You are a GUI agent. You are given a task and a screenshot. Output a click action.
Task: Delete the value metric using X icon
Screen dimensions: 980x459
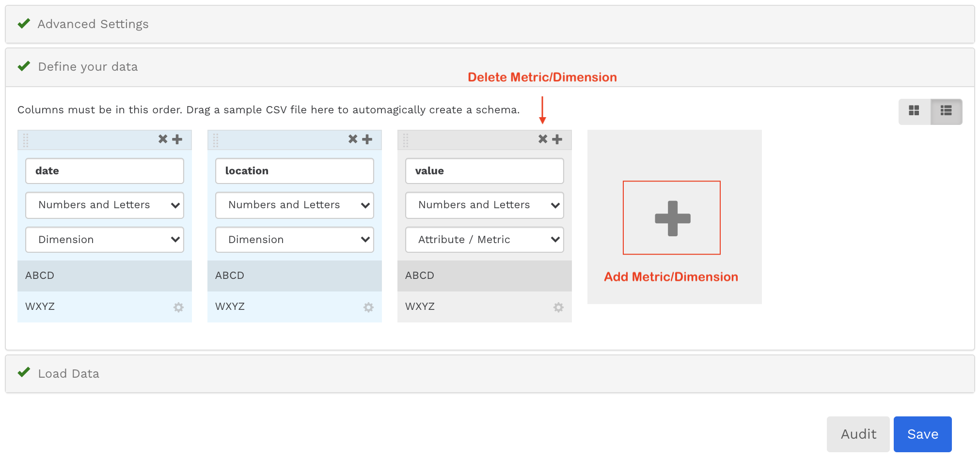pos(543,139)
